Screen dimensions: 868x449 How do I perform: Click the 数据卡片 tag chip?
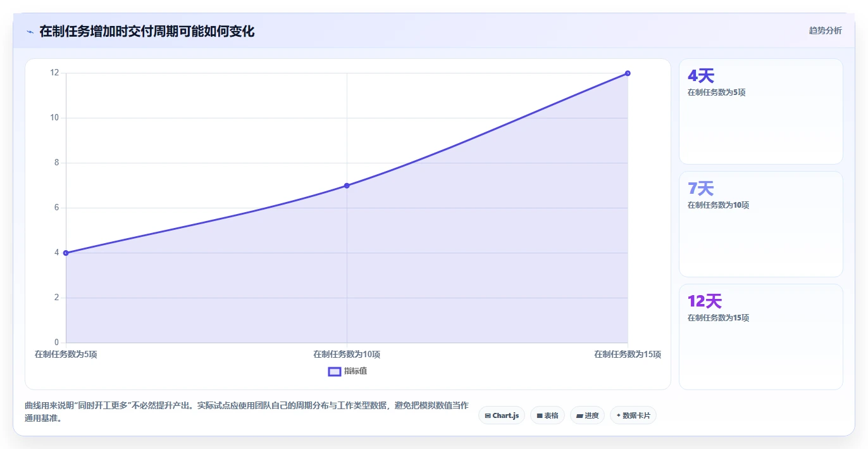633,415
